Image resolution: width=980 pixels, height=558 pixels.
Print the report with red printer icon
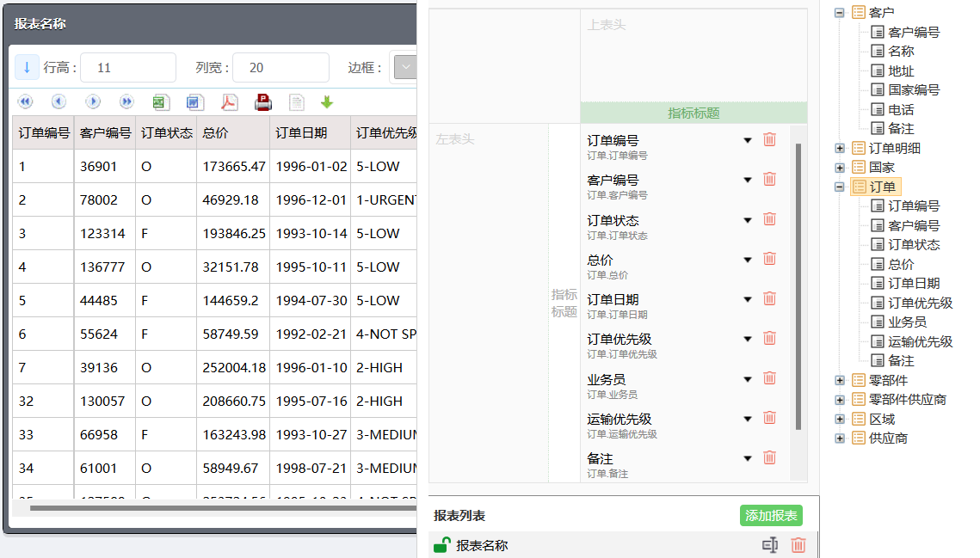(x=263, y=101)
